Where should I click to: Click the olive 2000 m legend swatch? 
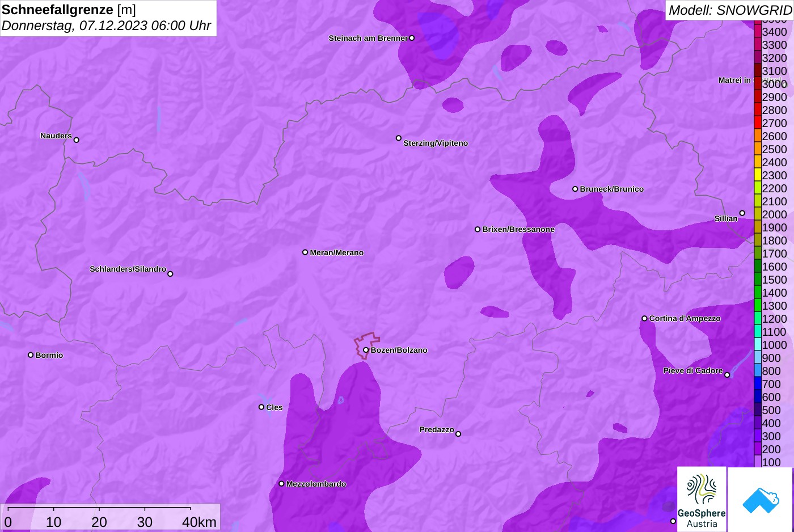tap(757, 214)
